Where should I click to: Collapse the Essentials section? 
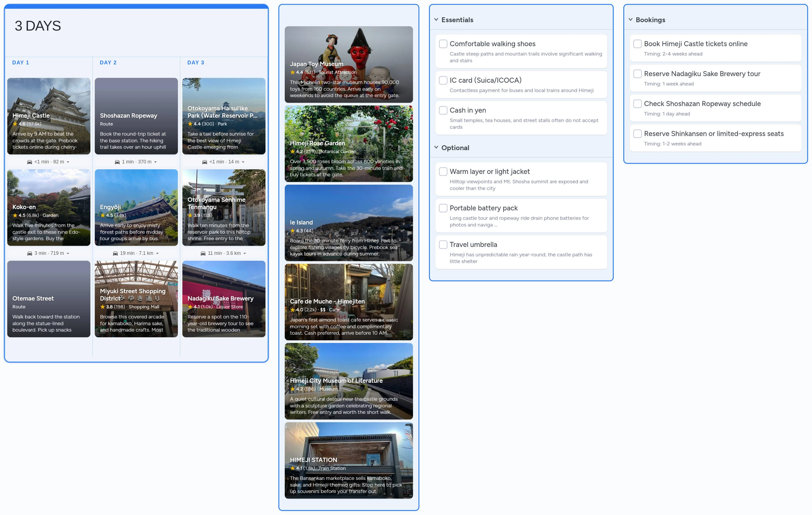tap(436, 19)
